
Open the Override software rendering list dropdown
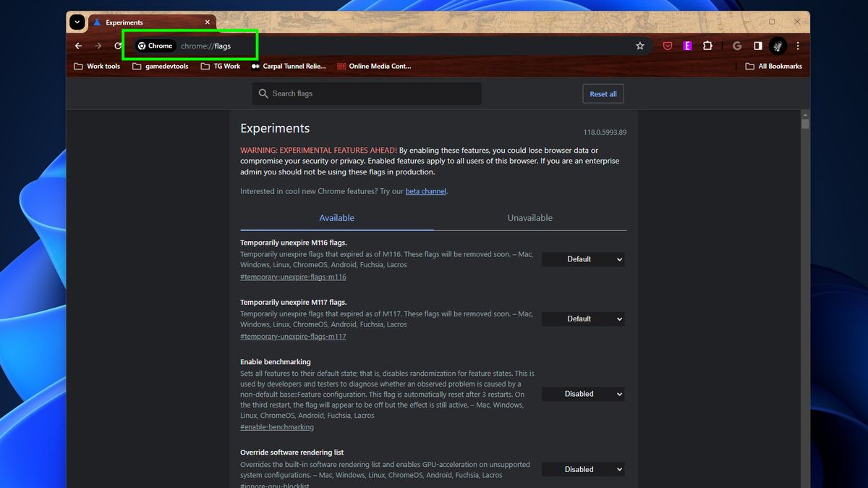583,469
